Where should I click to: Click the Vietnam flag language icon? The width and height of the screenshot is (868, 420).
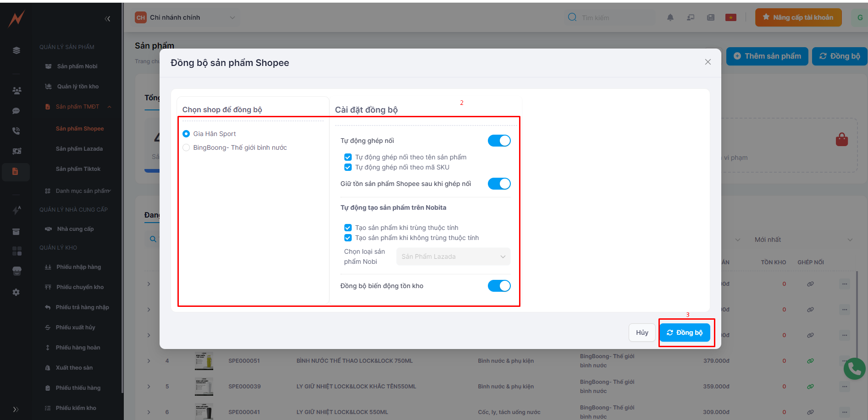pos(730,17)
